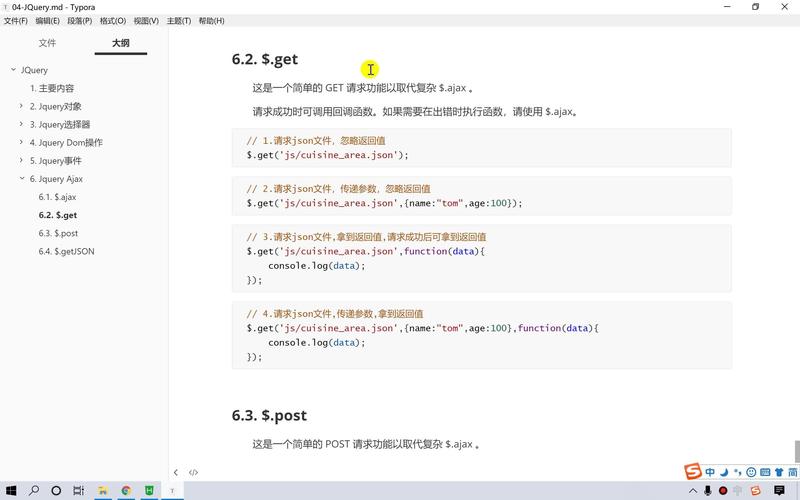Click the 6.2. $.get heading
Screen dimensions: 800x500
(265, 59)
